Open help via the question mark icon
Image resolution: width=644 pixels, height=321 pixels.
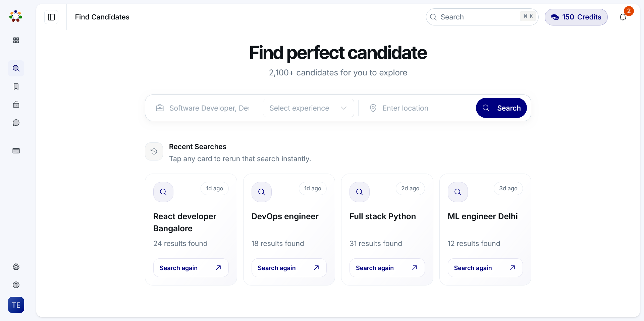pyautogui.click(x=16, y=285)
